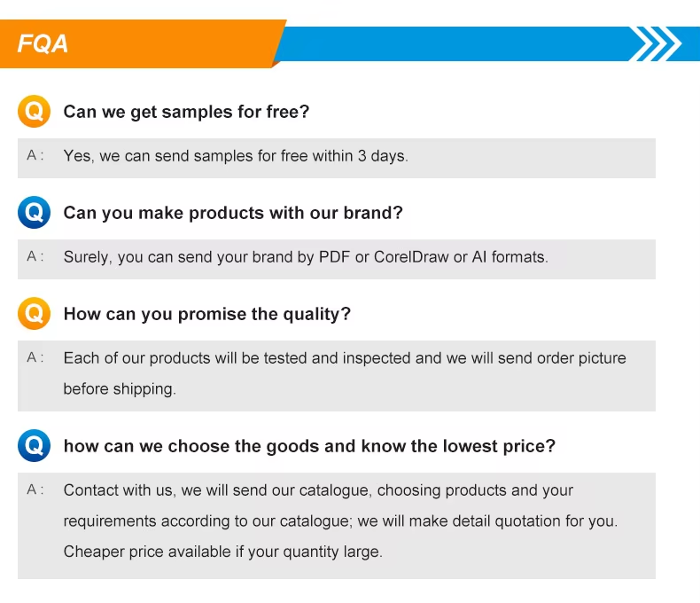700x603 pixels.
Task: Click the A: label of quality inspection answer
Action: tap(35, 357)
